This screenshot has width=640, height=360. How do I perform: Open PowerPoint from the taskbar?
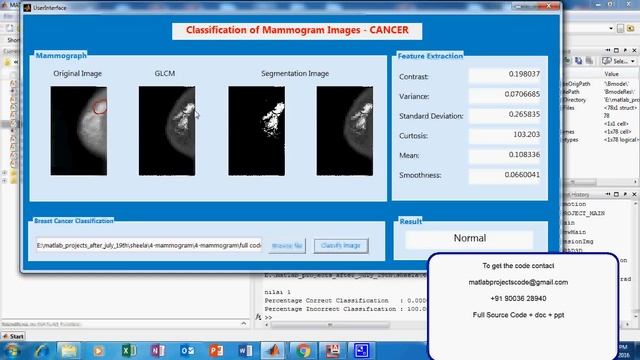coord(216,351)
